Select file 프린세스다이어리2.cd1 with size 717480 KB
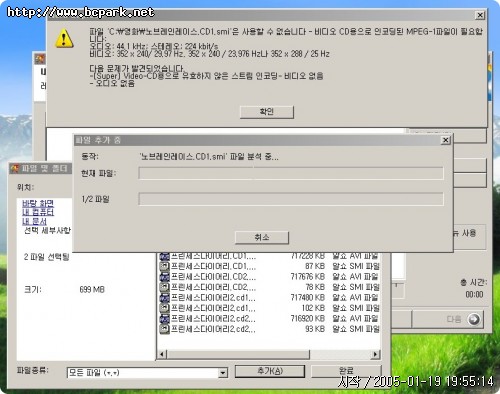 [213, 298]
